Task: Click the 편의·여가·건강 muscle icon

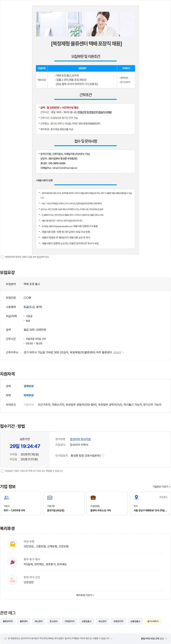Action: pyautogui.click(x=12, y=580)
